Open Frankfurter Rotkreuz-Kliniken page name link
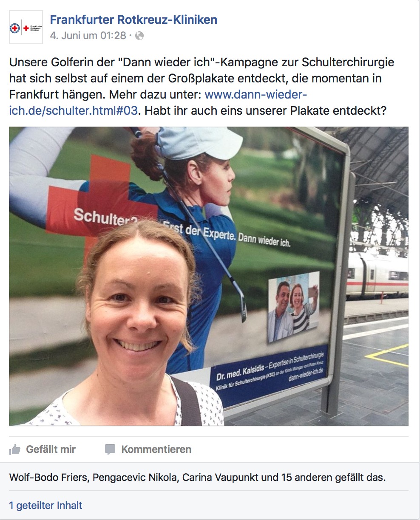The height and width of the screenshot is (520, 420). pyautogui.click(x=133, y=20)
